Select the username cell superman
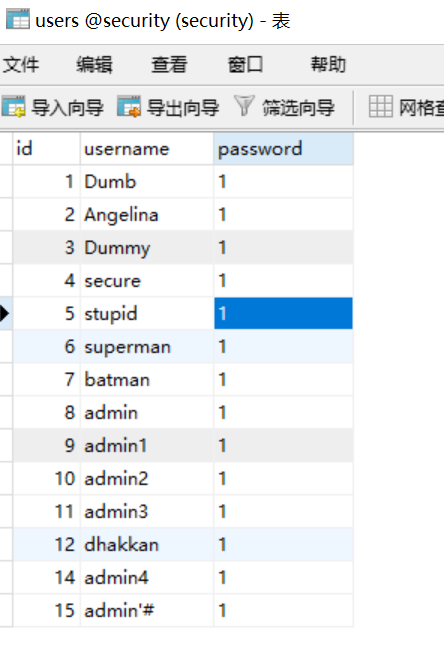The image size is (444, 658). pyautogui.click(x=147, y=347)
